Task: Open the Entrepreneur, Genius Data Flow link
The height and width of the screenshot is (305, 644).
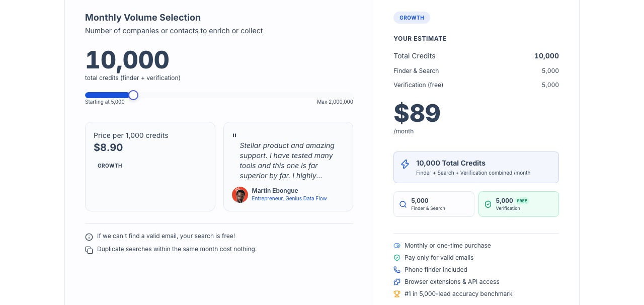Action: click(289, 199)
